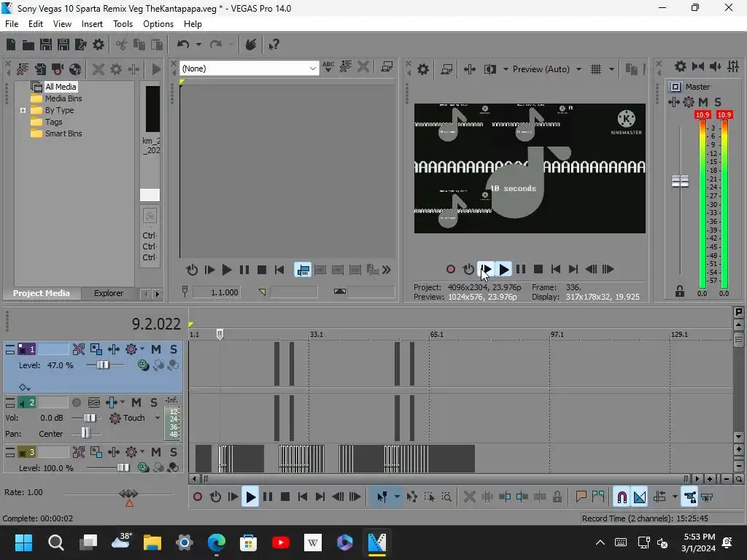This screenshot has height=560, width=747.
Task: Adjust track 1 Level slider
Action: point(103,365)
